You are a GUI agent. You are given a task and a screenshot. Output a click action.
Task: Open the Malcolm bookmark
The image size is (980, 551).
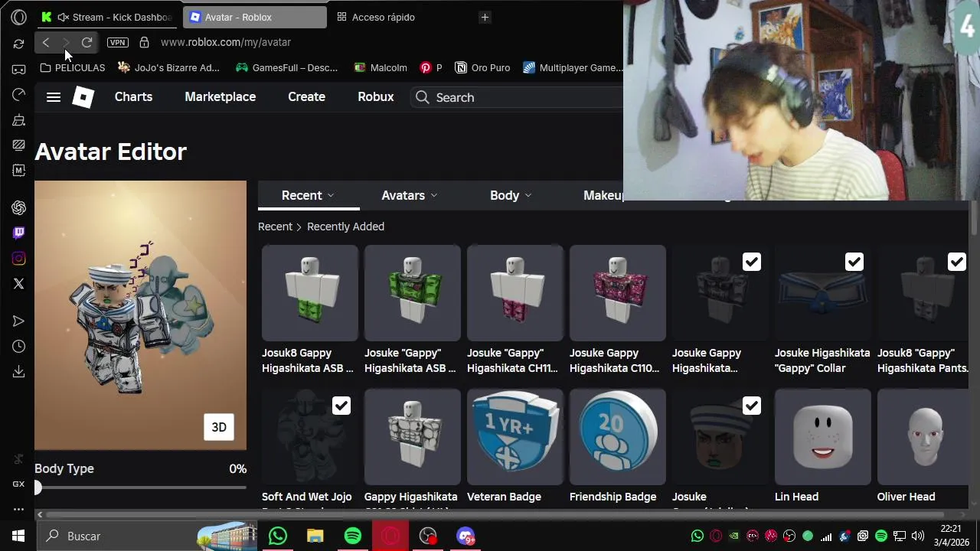coord(381,67)
